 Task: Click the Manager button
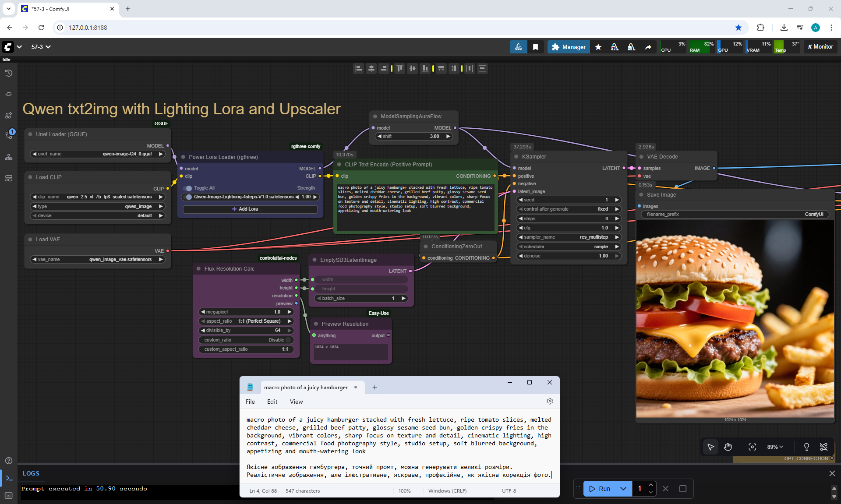pyautogui.click(x=568, y=47)
